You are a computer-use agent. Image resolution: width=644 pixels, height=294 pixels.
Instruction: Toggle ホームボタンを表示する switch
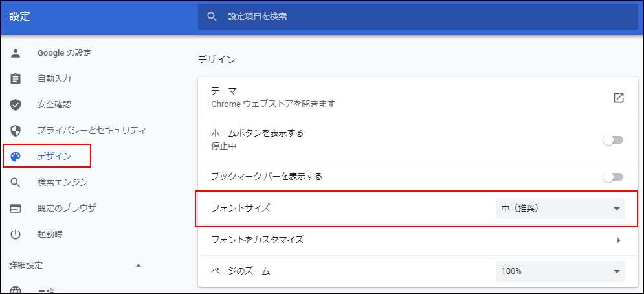[x=612, y=140]
